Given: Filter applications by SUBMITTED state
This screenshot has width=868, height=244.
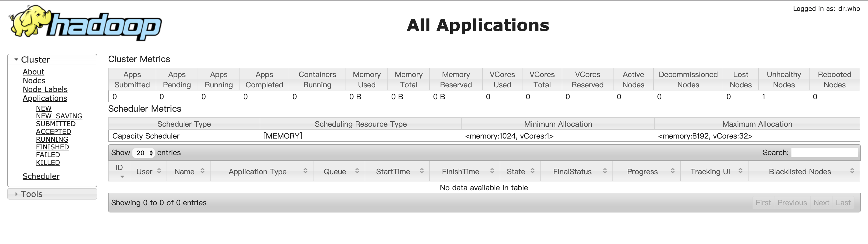Looking at the screenshot, I should (x=56, y=124).
